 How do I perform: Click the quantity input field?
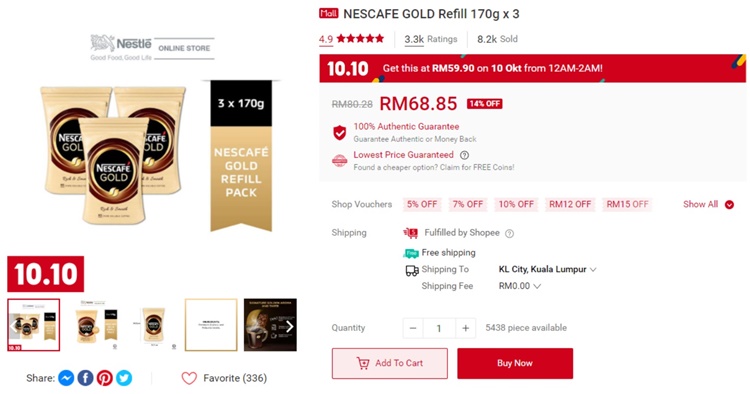(439, 328)
